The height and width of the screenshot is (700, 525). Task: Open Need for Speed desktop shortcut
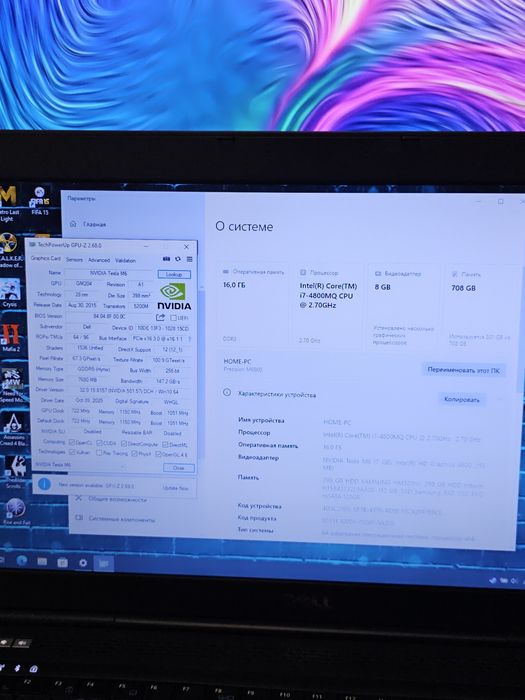pyautogui.click(x=12, y=385)
